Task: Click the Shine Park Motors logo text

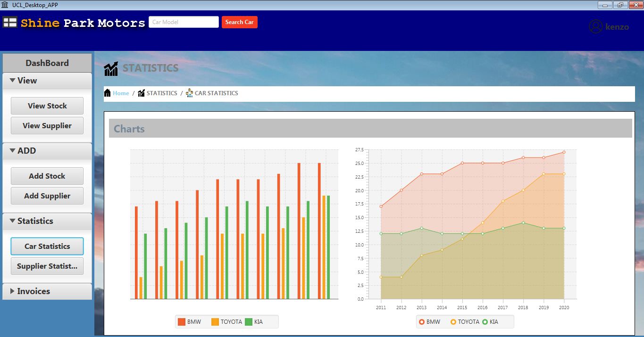Action: [83, 23]
